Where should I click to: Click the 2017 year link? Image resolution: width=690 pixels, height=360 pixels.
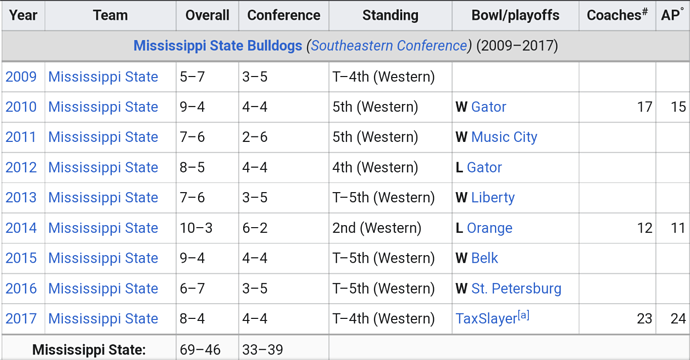21,319
